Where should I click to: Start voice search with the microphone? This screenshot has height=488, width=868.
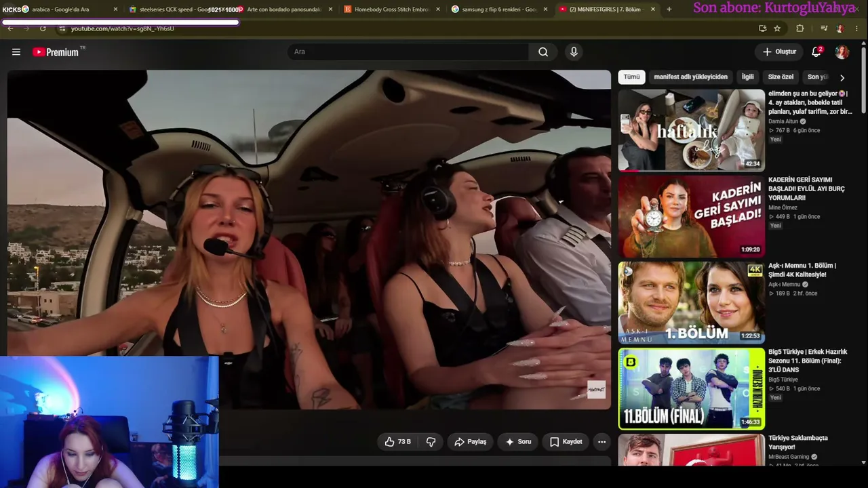click(574, 52)
